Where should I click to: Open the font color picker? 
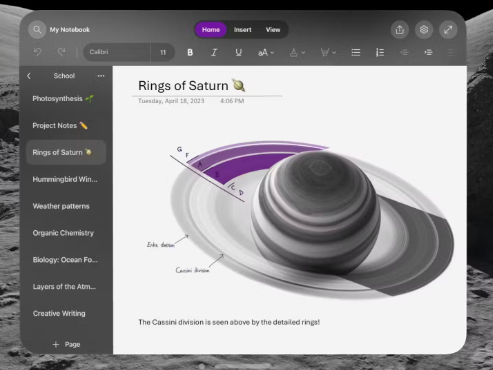(297, 52)
